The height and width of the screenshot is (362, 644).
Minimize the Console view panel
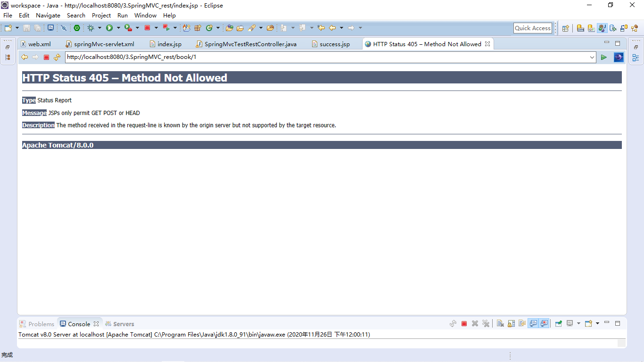[x=607, y=323]
